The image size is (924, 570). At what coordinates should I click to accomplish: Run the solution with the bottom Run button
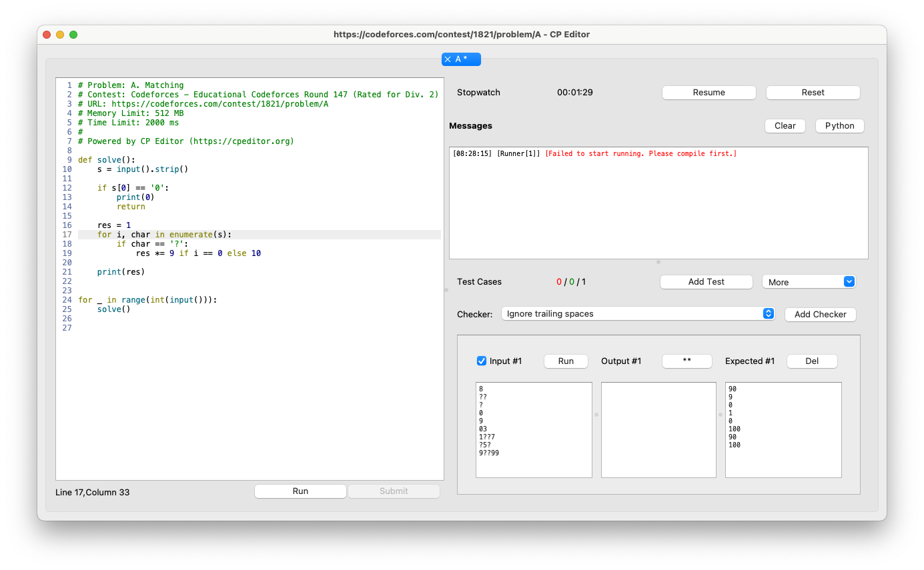[300, 491]
